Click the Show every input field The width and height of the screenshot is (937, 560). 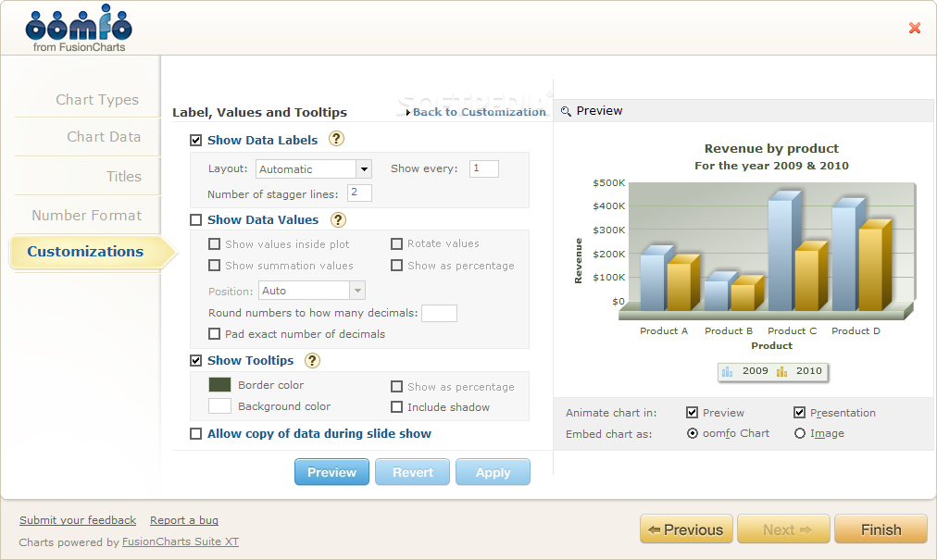[x=484, y=168]
